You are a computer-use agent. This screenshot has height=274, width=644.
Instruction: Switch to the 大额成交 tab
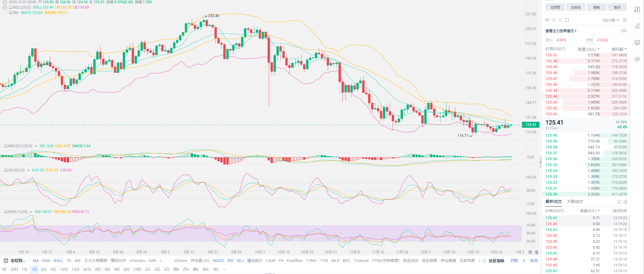[575, 202]
